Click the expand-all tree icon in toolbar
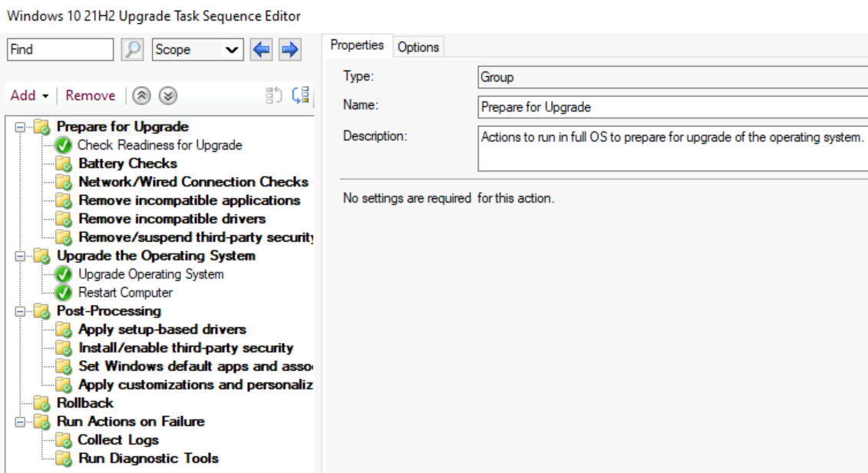The height and width of the screenshot is (473, 868). coord(301,96)
